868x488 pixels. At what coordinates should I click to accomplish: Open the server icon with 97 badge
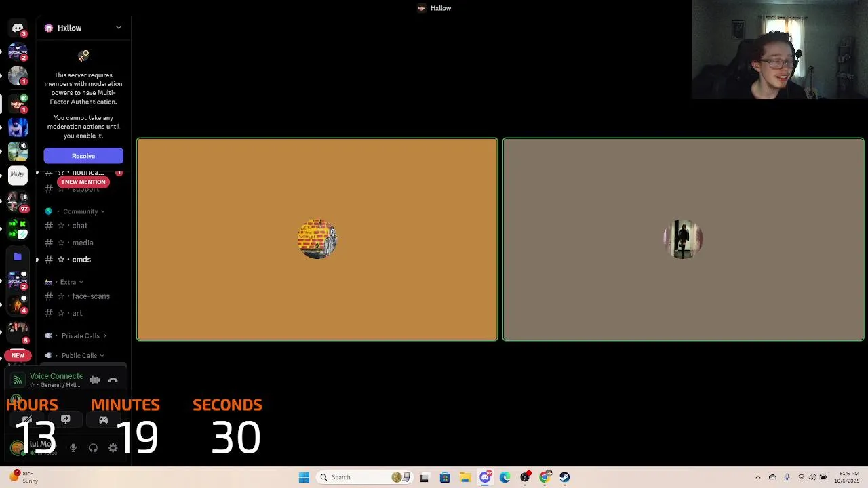point(18,201)
